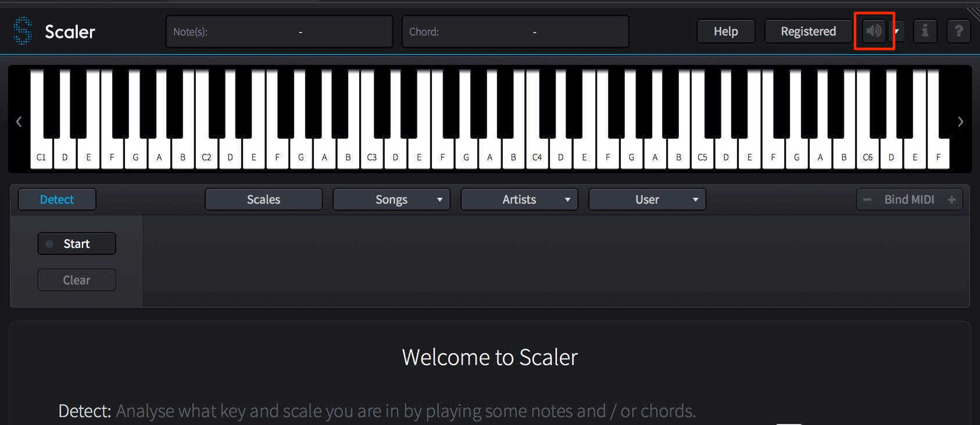Open the Help button
980x425 pixels.
[726, 31]
